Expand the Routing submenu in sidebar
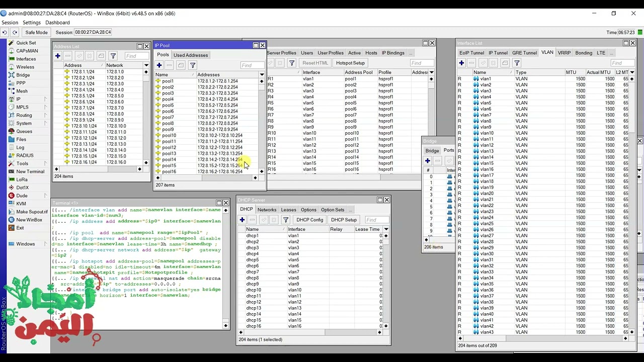The image size is (644, 362). [24, 115]
